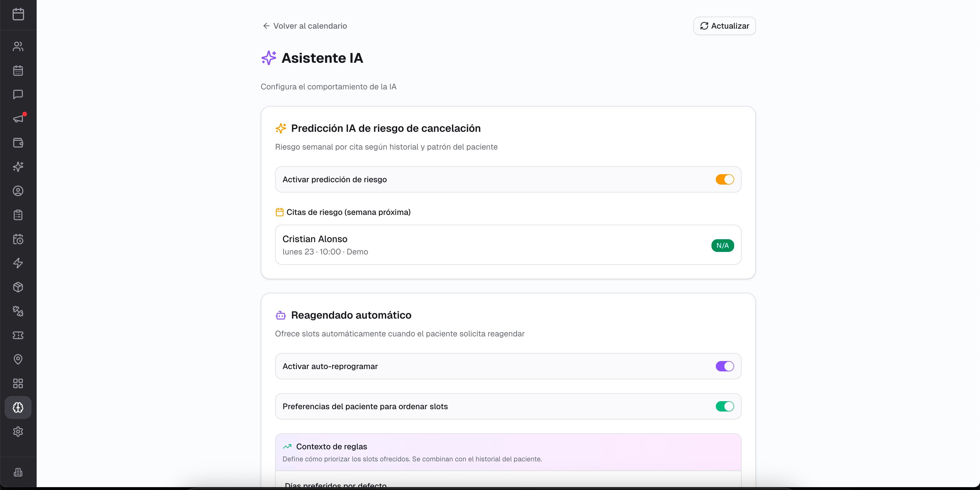Disable the risk prediction toggle
980x490 pixels.
point(724,180)
